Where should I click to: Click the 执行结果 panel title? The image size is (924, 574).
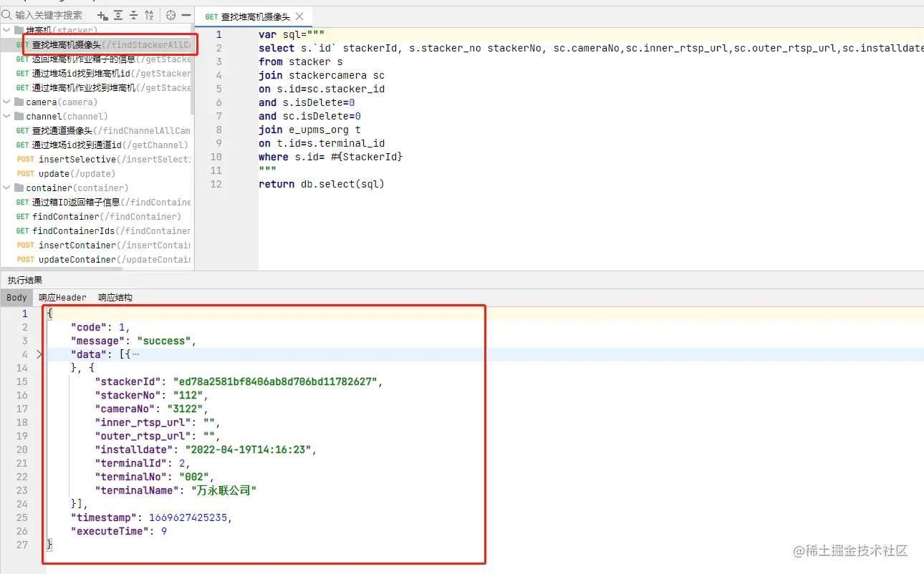click(x=25, y=280)
